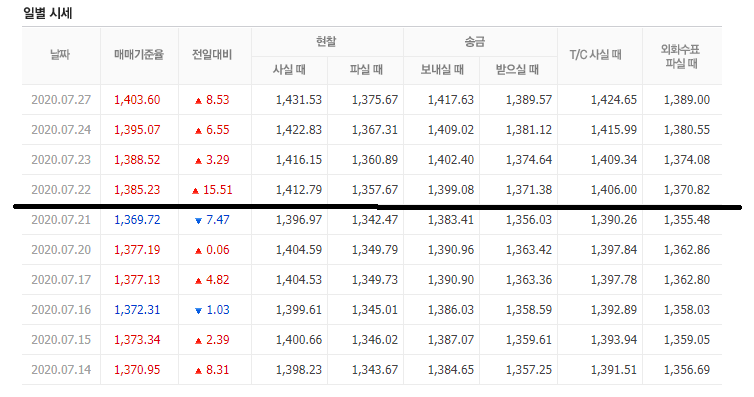
Task: Click the 보내실 때 sub-header
Action: click(442, 70)
